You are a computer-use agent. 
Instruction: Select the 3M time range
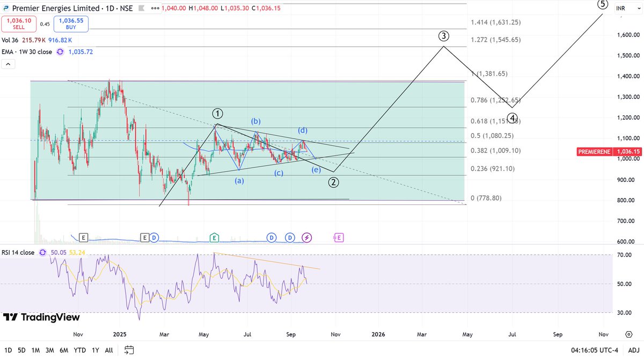pyautogui.click(x=50, y=350)
